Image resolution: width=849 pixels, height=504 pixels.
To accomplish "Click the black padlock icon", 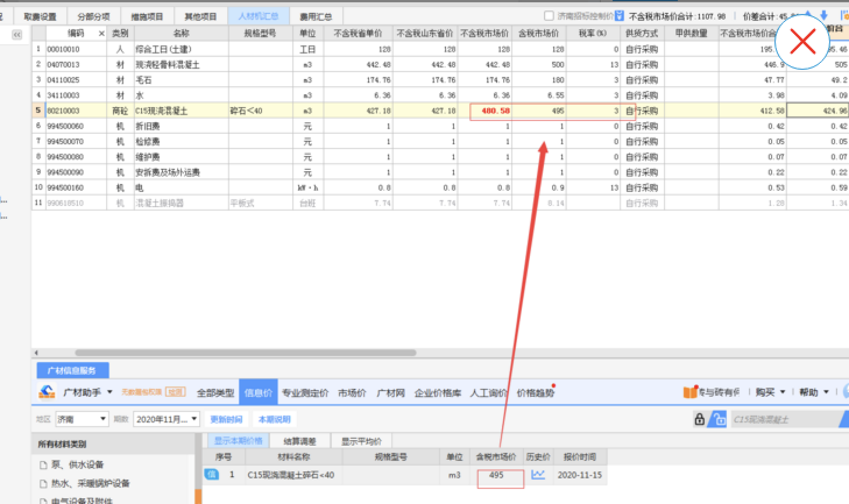I will [x=699, y=419].
